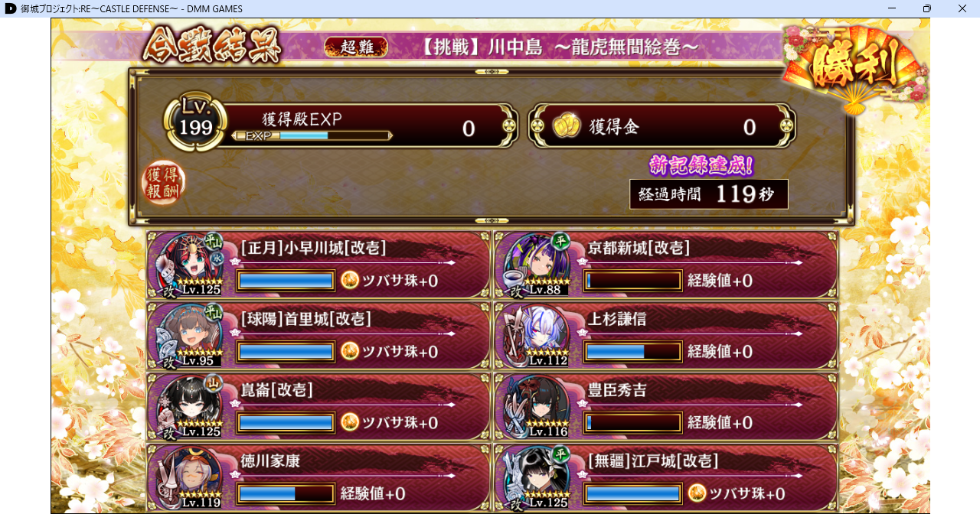The image size is (980, 514).
Task: Click the ツバサ珠 orb icon in 小早川城 row
Action: pos(350,280)
